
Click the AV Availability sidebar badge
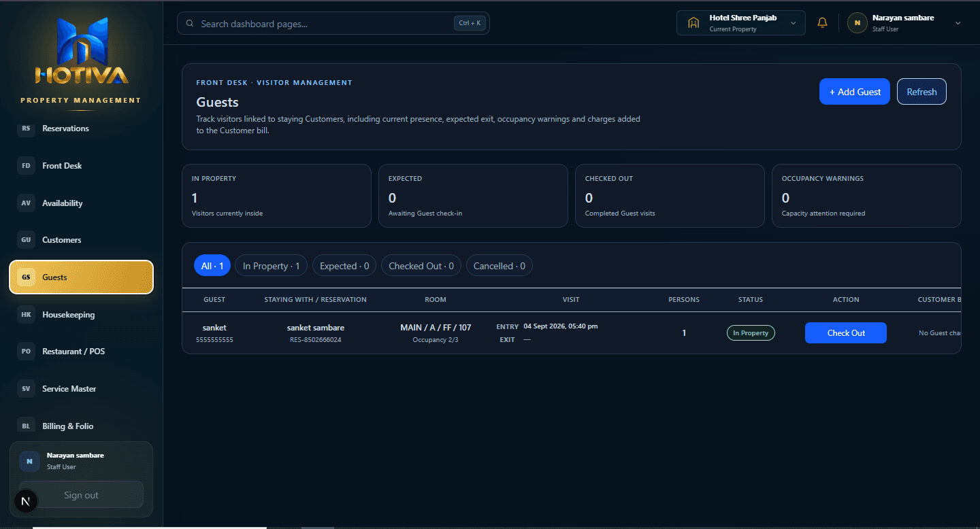(26, 203)
